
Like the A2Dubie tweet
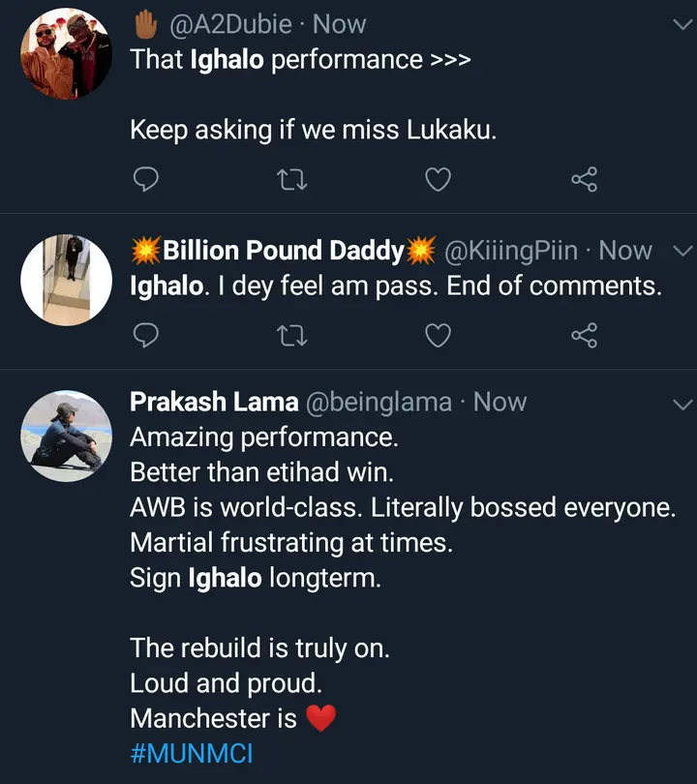439,179
